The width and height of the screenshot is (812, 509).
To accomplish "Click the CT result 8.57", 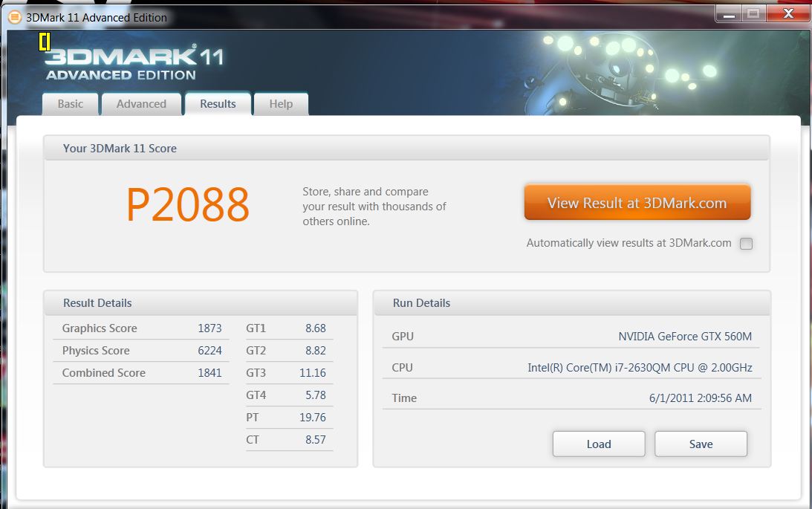I will point(316,440).
